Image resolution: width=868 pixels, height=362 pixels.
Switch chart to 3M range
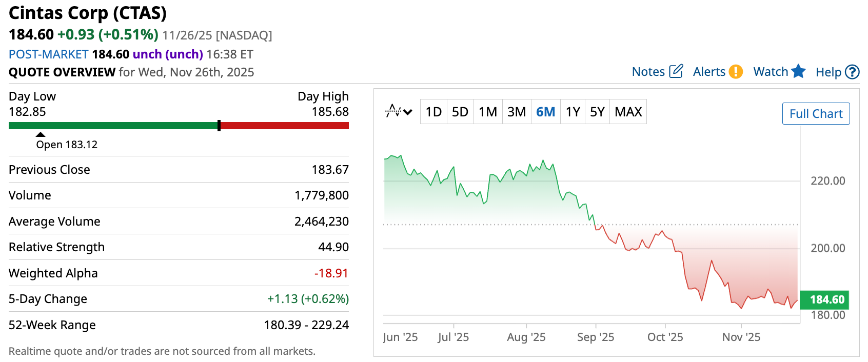(517, 112)
